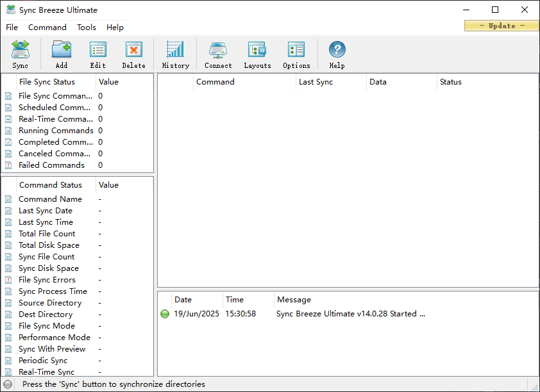Select the 'Sync Breeze Ultimate v14.0.28 Started' message

[351, 314]
